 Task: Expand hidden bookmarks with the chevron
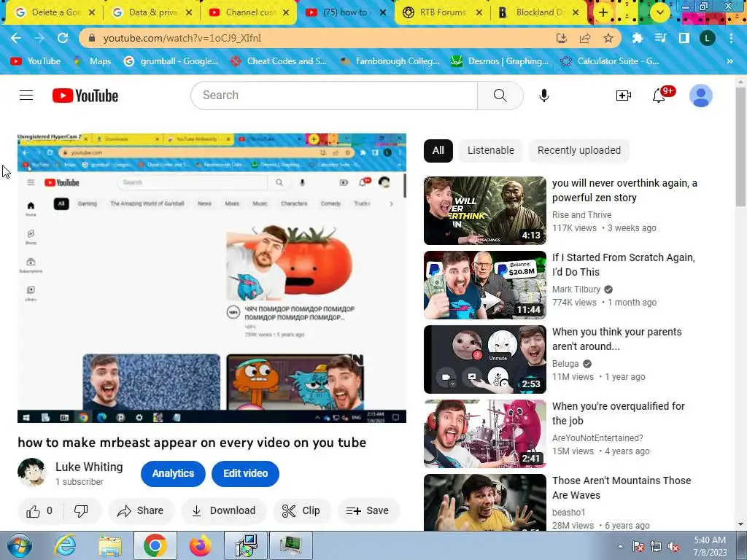tap(729, 61)
